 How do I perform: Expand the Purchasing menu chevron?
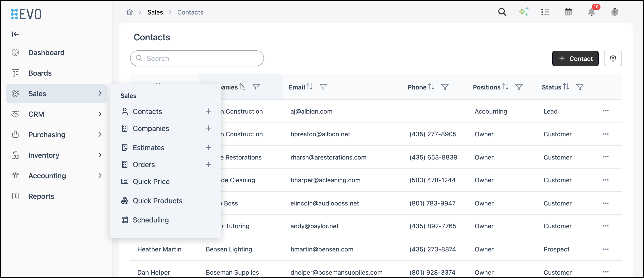pyautogui.click(x=100, y=135)
